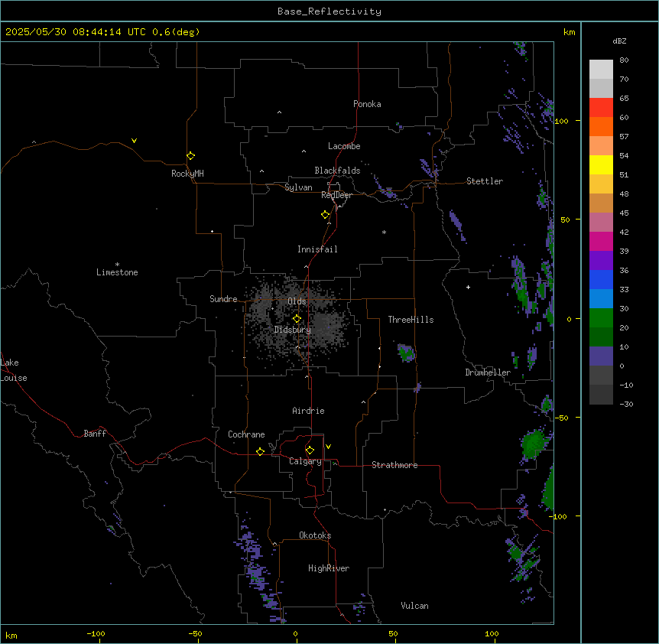Click the Base_Reflectivity title
Viewport: 659px width, 644px height.
pyautogui.click(x=329, y=11)
